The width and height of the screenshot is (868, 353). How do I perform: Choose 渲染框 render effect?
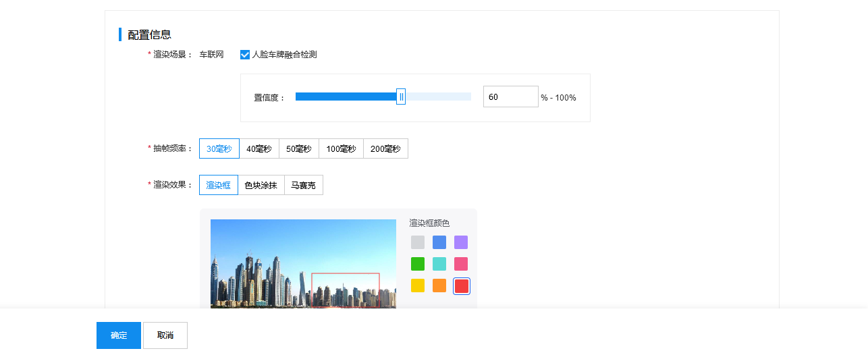click(x=219, y=185)
